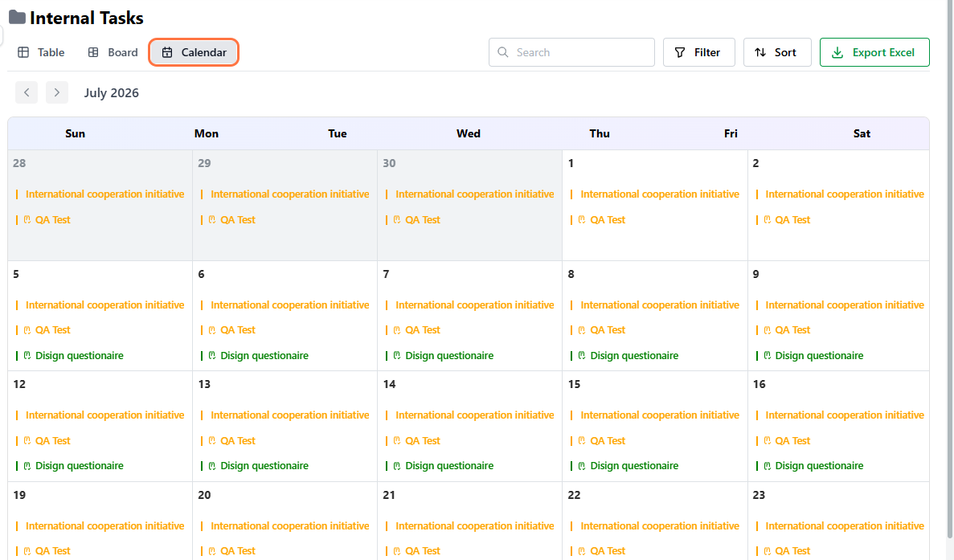Open QA Test task on day 12

point(53,441)
